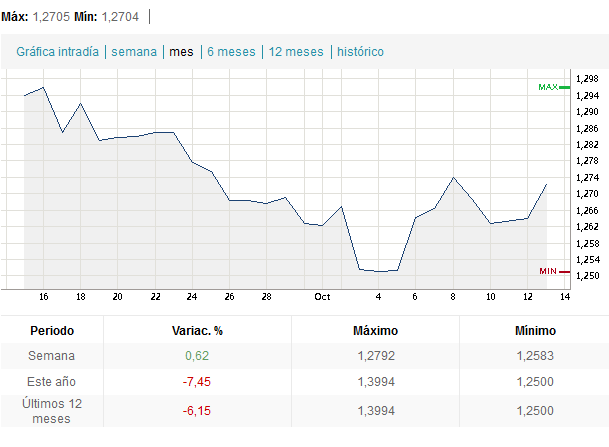Switch to the semana chart view
The height and width of the screenshot is (447, 609).
pos(134,51)
